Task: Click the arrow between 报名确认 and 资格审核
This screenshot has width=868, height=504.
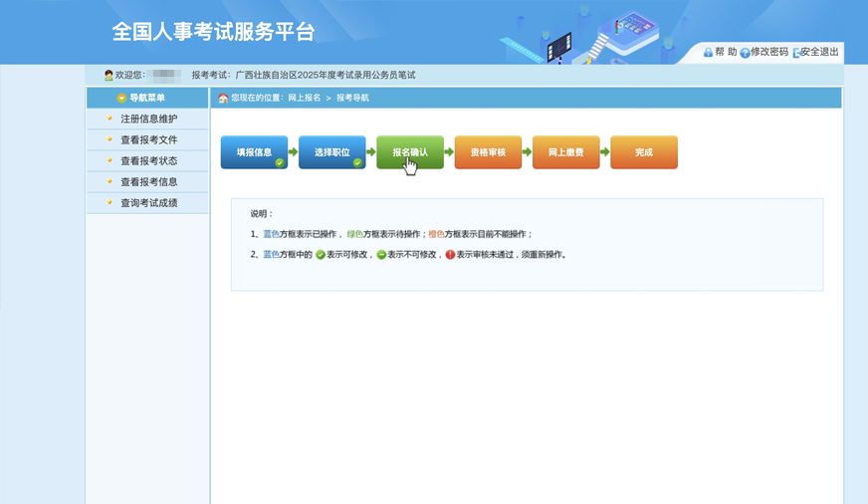Action: (x=449, y=152)
